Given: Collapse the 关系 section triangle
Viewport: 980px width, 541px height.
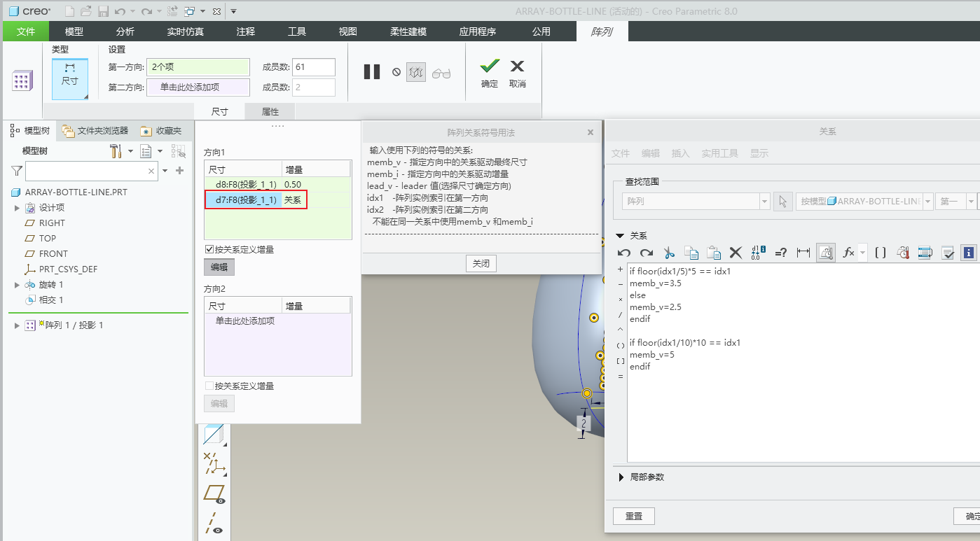Looking at the screenshot, I should point(620,236).
